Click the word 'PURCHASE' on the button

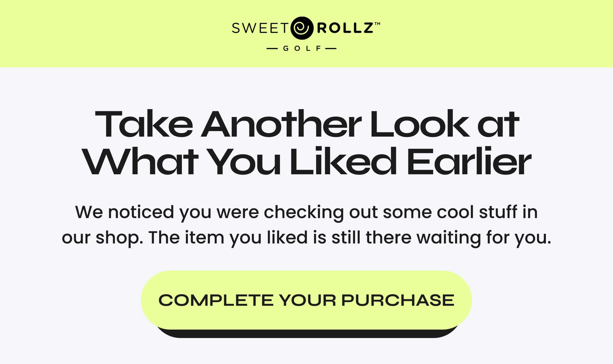(x=398, y=300)
